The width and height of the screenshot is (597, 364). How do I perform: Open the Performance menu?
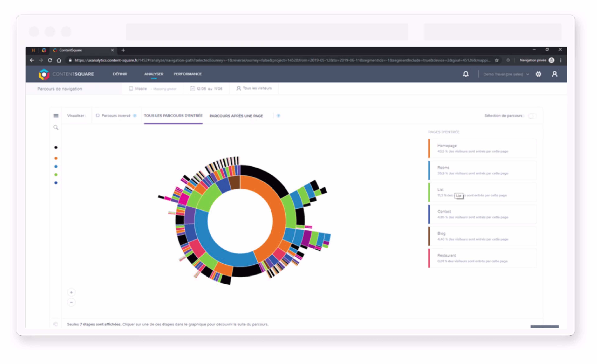click(x=187, y=74)
